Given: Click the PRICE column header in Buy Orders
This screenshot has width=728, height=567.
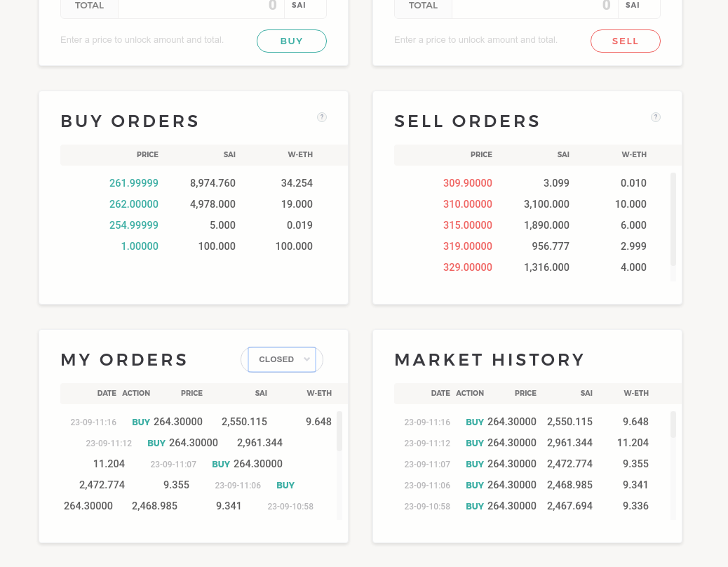Looking at the screenshot, I should [x=147, y=154].
